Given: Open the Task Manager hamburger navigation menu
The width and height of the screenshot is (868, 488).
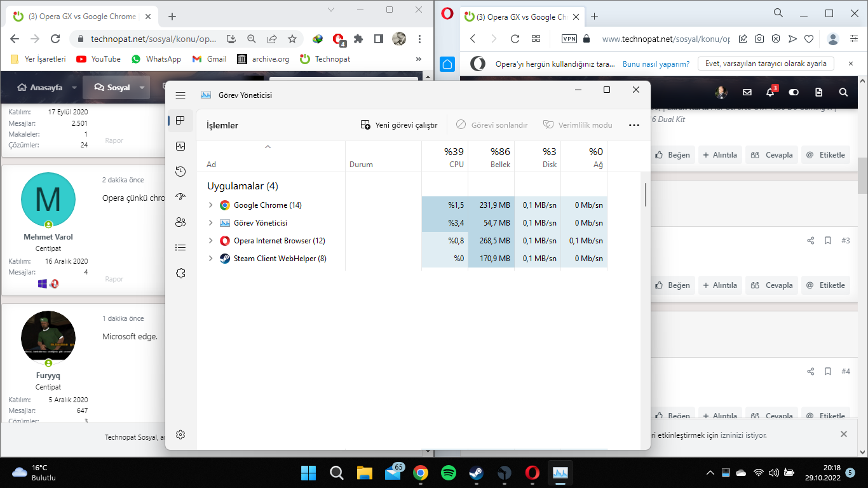Looking at the screenshot, I should (x=180, y=95).
